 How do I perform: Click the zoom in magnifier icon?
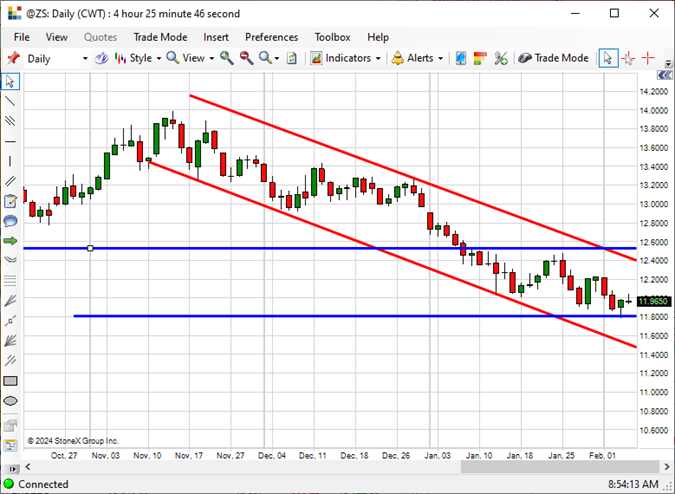tap(227, 58)
